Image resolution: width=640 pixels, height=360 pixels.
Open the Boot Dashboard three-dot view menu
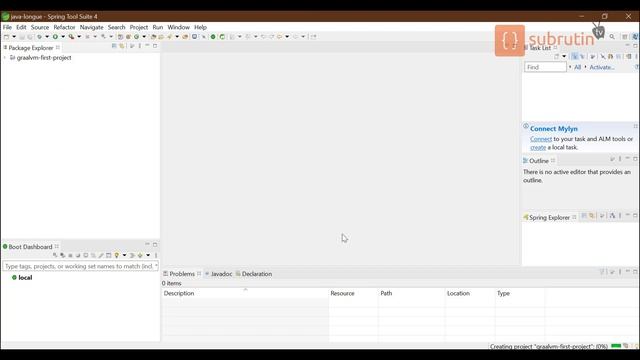[x=156, y=256]
